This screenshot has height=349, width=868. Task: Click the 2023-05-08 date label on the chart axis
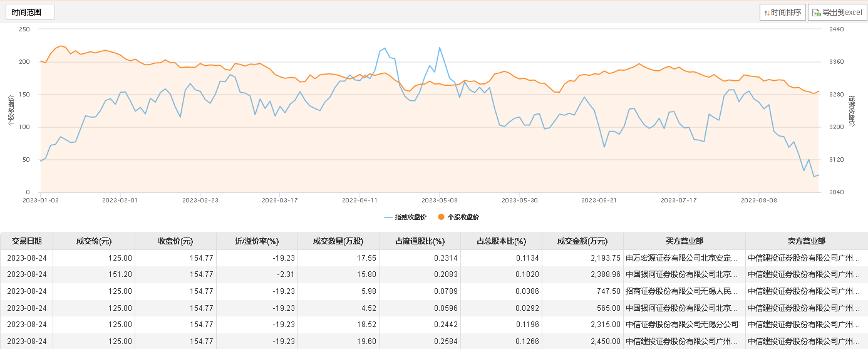438,201
